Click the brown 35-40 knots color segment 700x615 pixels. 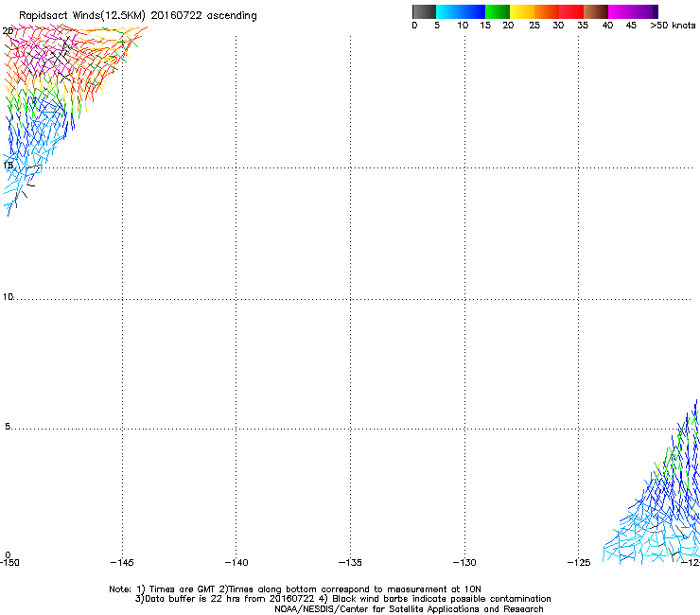click(x=596, y=11)
